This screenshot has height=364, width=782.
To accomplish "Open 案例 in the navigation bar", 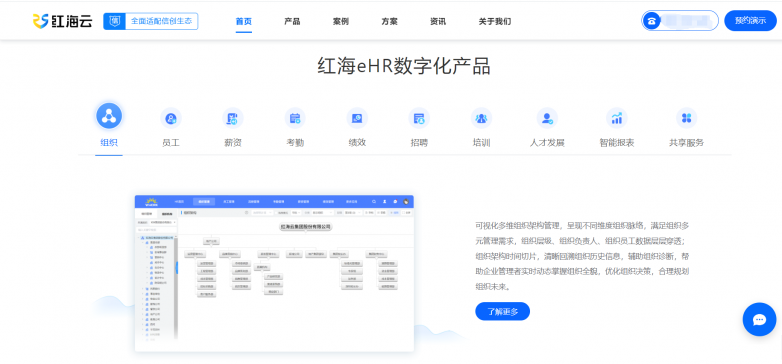I will pos(341,21).
